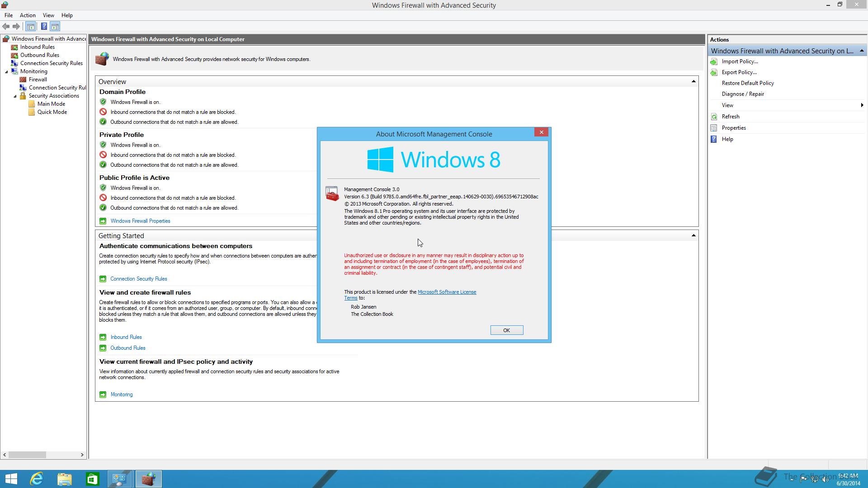
Task: Open the Start button
Action: tap(11, 479)
